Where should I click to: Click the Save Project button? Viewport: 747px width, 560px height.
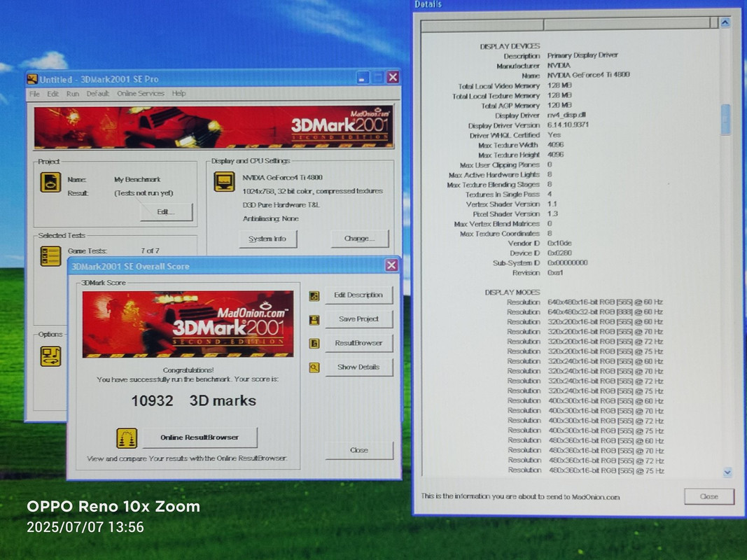point(358,319)
